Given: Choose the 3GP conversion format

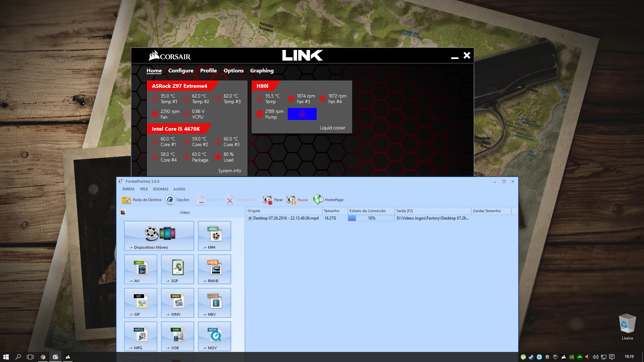Looking at the screenshot, I should 177,269.
